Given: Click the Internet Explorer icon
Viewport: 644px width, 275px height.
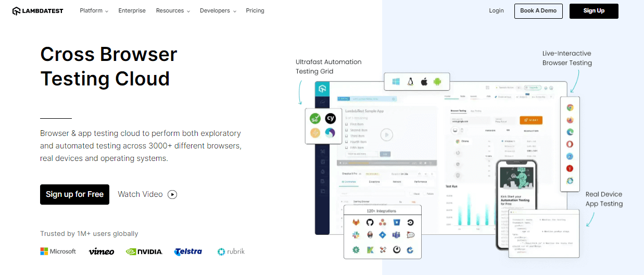Looking at the screenshot, I should [570, 181].
